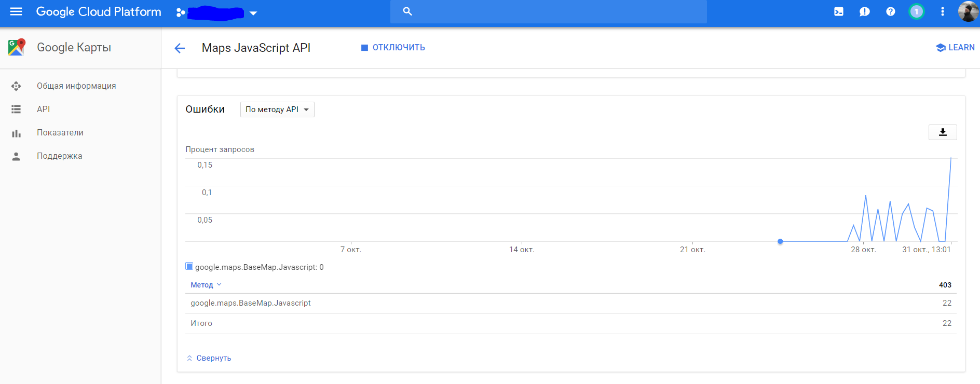The width and height of the screenshot is (980, 384).
Task: Click the Общая информация sidebar icon
Action: pos(16,86)
